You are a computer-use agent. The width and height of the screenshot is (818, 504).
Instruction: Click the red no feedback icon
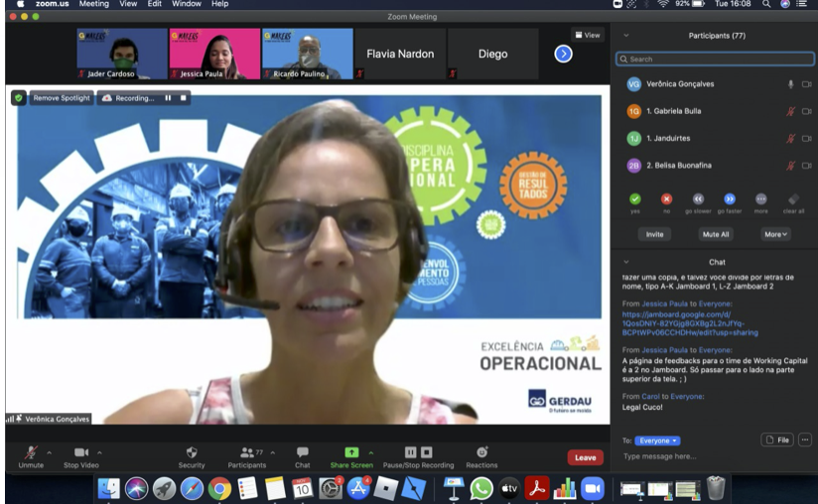[x=667, y=199]
